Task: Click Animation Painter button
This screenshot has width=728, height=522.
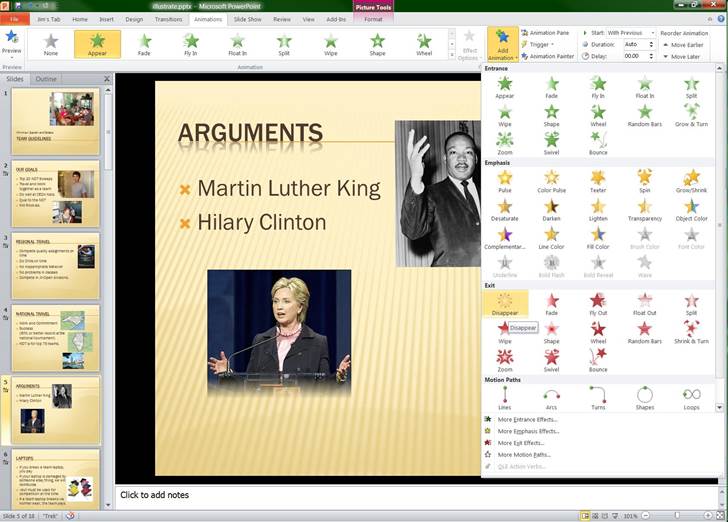Action: (548, 56)
